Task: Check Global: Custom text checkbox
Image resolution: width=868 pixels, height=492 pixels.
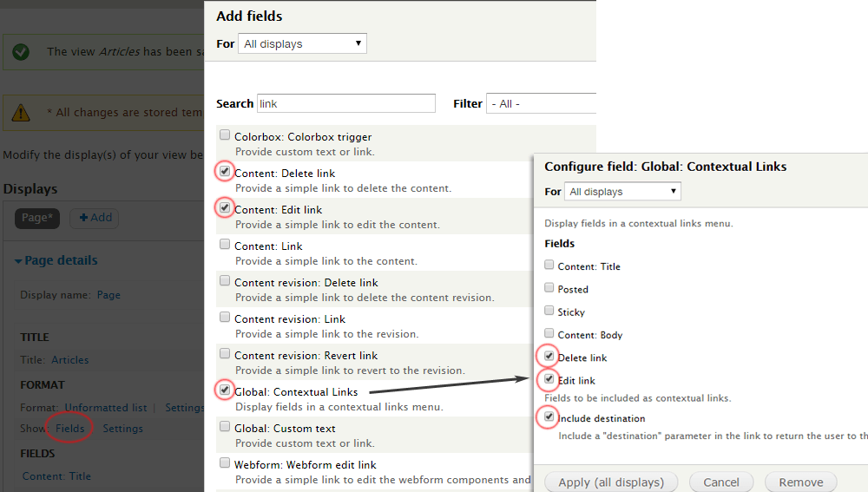Action: (225, 426)
